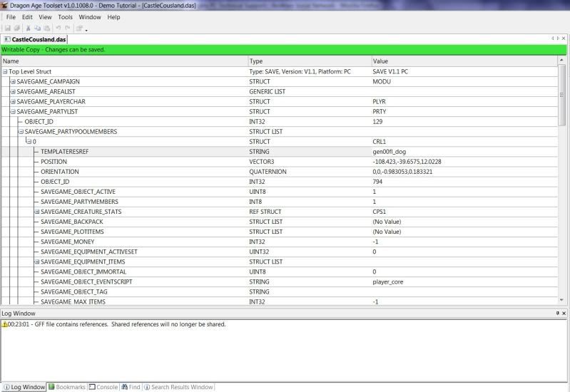Select the POSITION row

[x=279, y=162]
